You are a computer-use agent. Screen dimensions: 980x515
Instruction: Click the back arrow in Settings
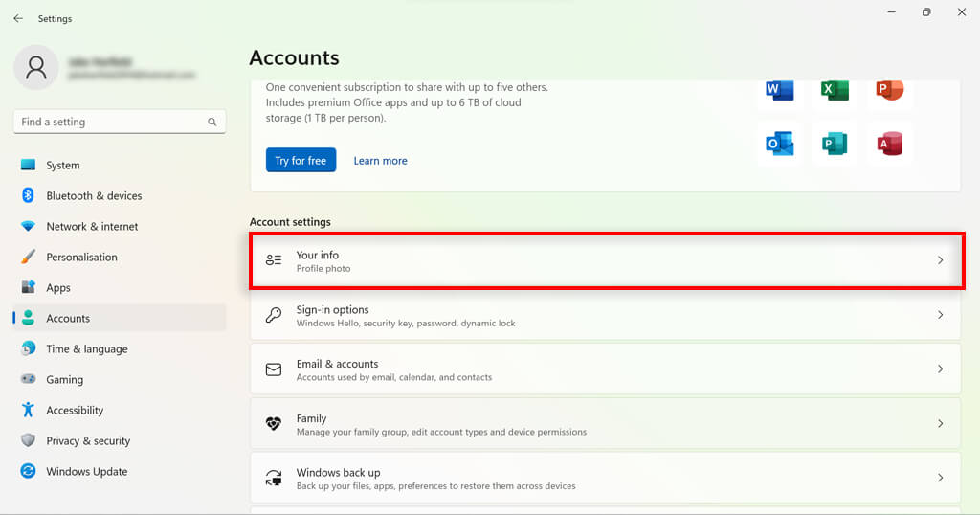pyautogui.click(x=18, y=18)
